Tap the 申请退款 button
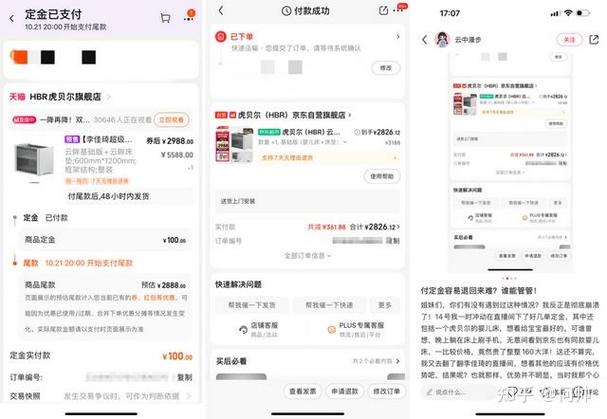Screen dimensions: 607x419 pyautogui.click(x=344, y=391)
